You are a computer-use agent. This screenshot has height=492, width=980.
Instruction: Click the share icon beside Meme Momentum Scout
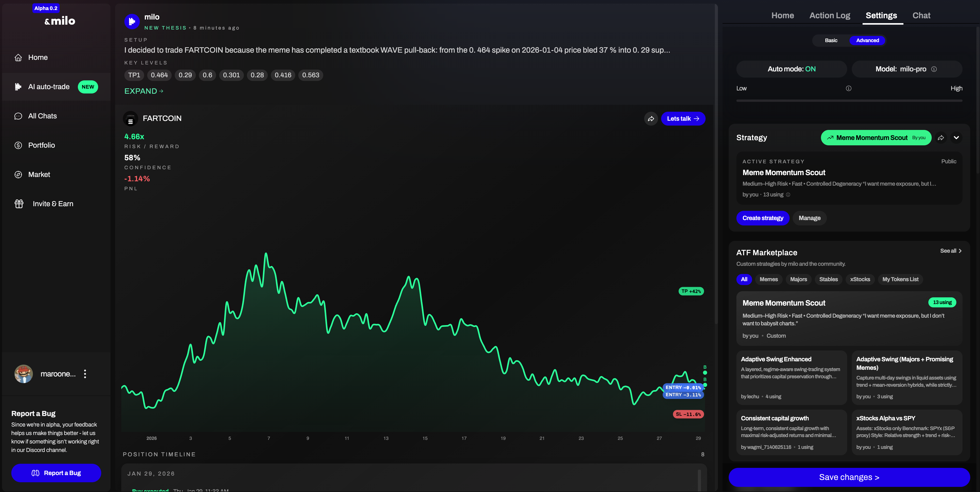tap(941, 138)
